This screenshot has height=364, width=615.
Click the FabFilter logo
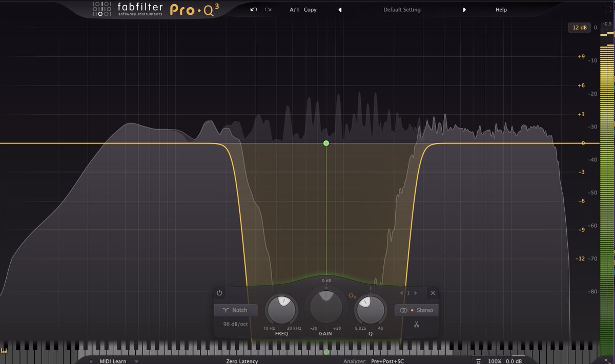coord(127,9)
